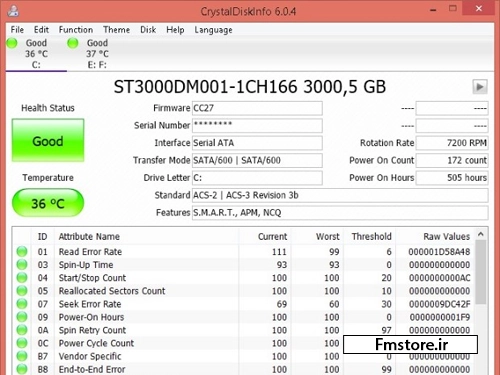Viewport: 500px width, 375px height.
Task: Click the 'Read Error Rate' attribute name
Action: (90, 252)
